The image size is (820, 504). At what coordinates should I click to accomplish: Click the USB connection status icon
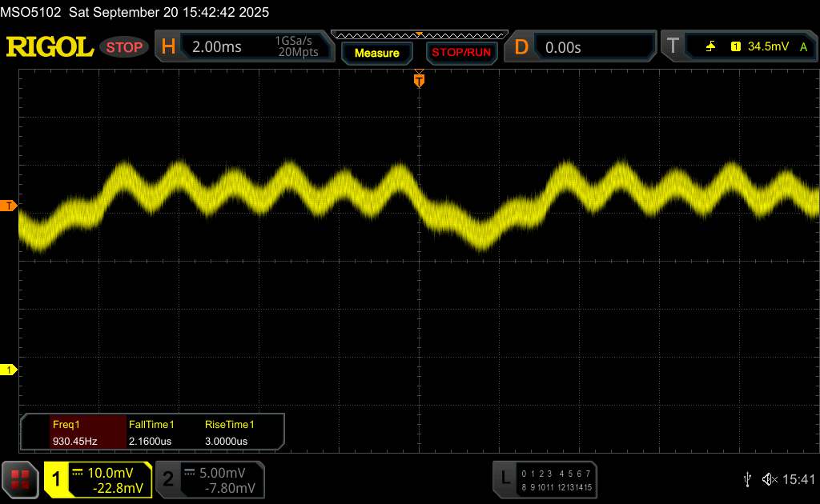point(747,479)
